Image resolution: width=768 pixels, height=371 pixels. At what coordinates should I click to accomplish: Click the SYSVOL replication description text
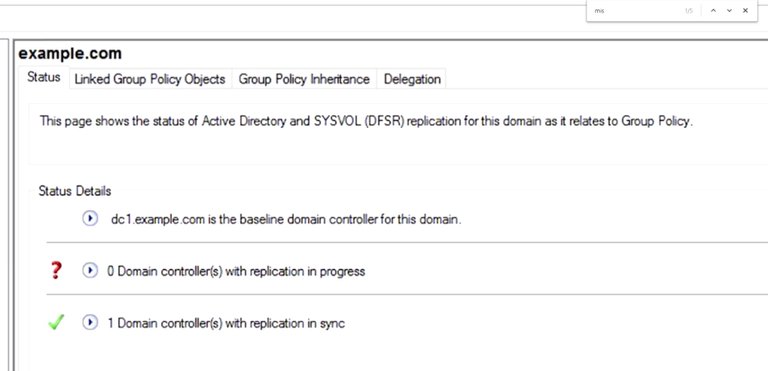[x=366, y=121]
